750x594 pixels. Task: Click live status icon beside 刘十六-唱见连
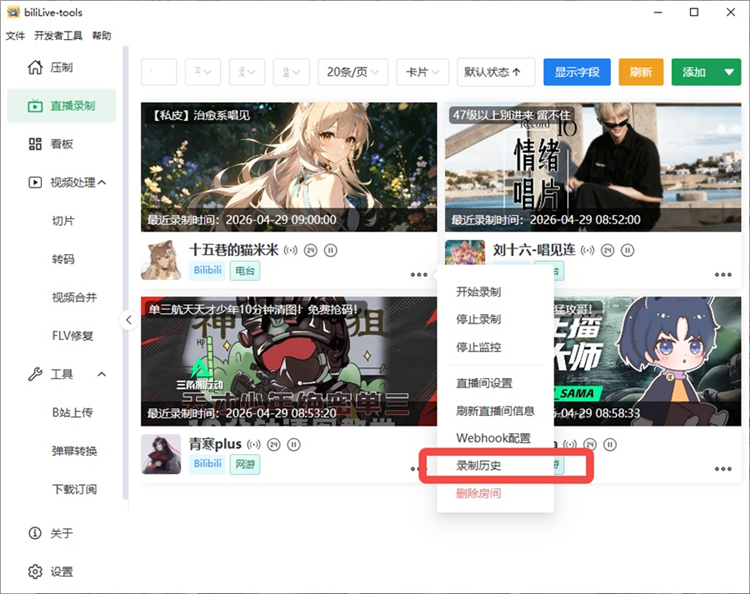[587, 250]
